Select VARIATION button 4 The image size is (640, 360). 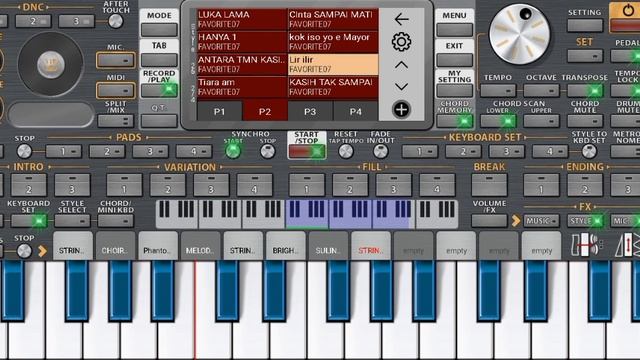pyautogui.click(x=254, y=185)
